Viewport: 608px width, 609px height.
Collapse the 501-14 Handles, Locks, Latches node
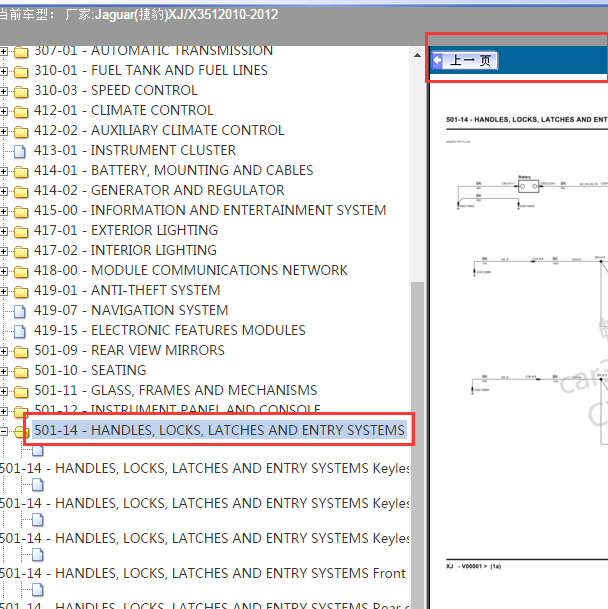(3, 431)
